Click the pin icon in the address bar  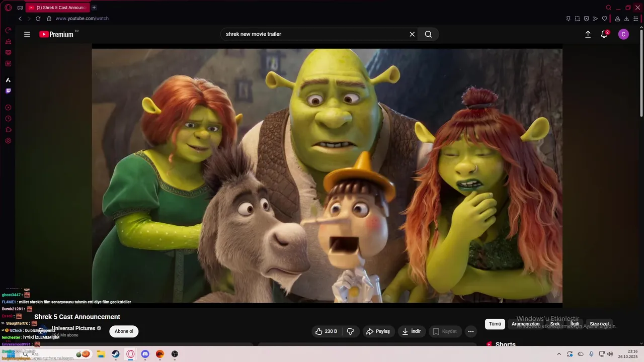coord(568,19)
